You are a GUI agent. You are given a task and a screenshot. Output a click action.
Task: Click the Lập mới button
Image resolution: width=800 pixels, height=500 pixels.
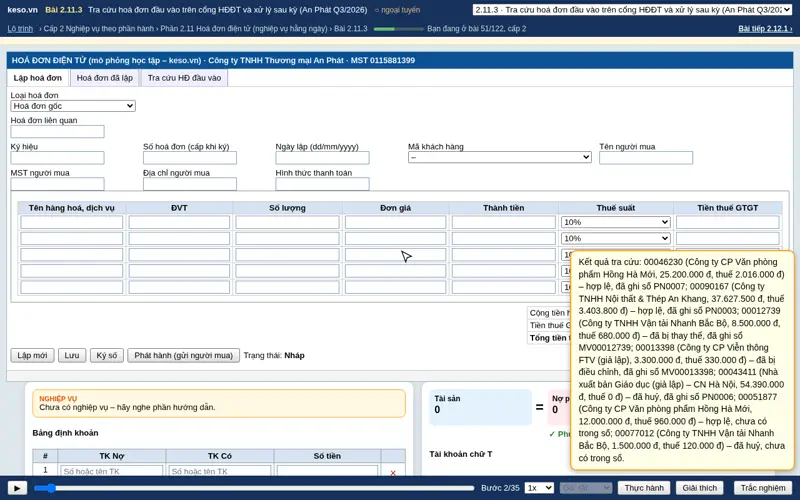(32, 356)
